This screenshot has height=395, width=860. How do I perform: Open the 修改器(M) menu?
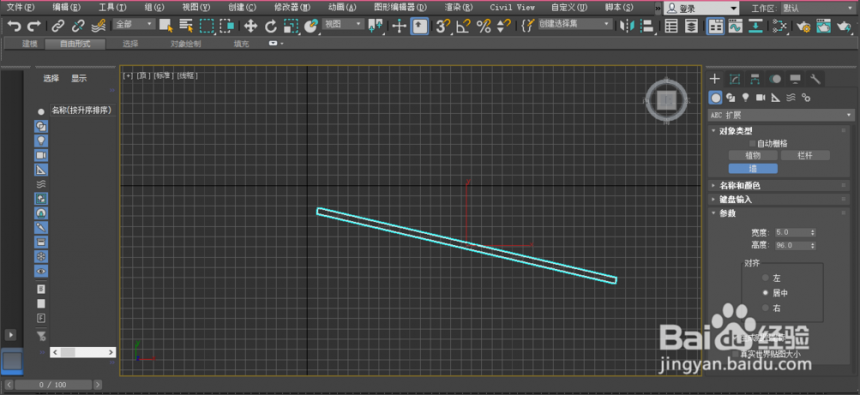(292, 8)
